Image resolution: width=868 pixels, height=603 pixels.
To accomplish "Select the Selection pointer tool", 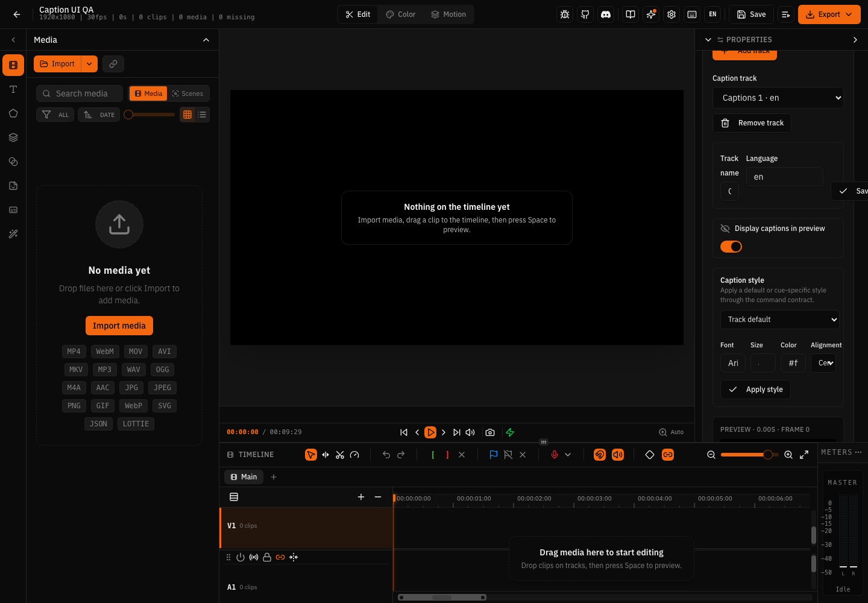I will coord(311,455).
